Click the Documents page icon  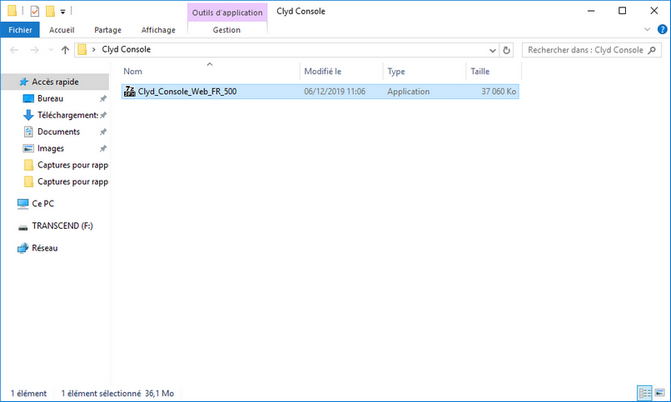[x=28, y=132]
